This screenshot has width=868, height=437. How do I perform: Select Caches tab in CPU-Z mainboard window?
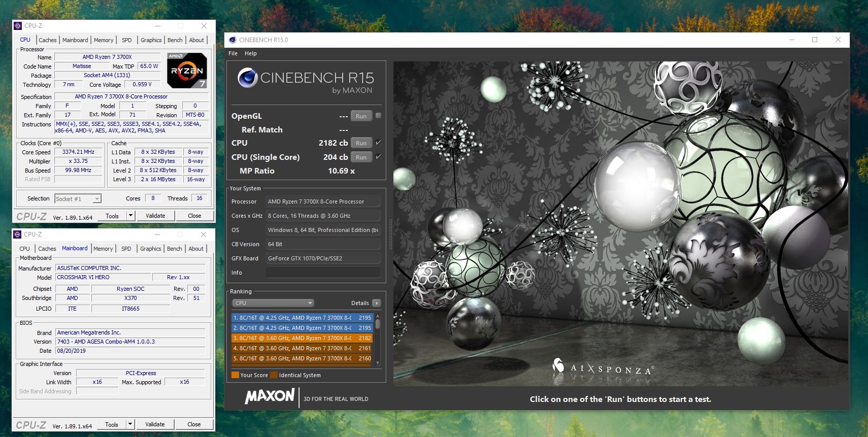tap(47, 249)
